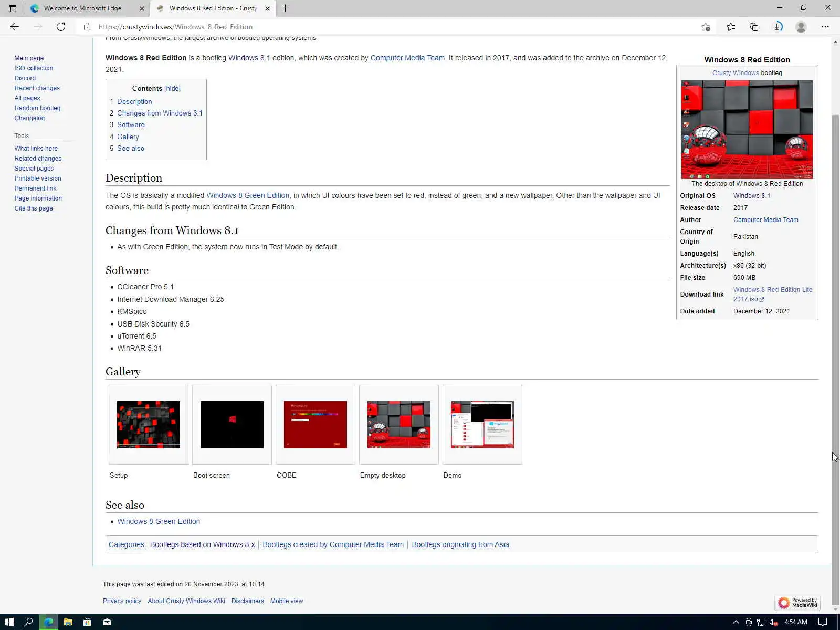Open Windows 8 Green Edition link in Description
This screenshot has height=630, width=840.
pyautogui.click(x=248, y=196)
